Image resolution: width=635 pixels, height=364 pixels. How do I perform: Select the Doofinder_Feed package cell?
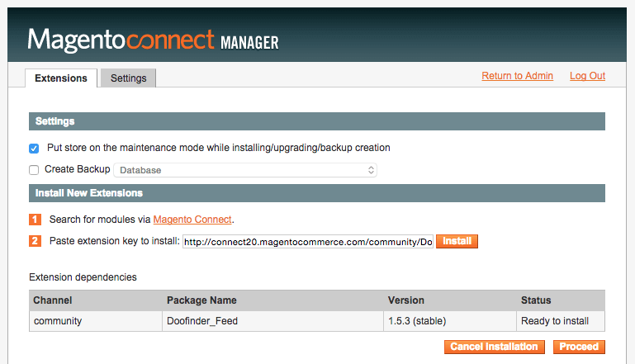click(x=202, y=321)
